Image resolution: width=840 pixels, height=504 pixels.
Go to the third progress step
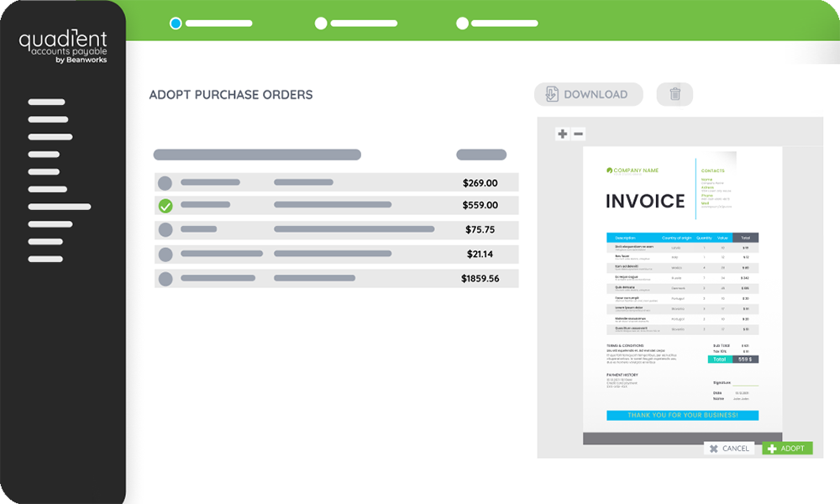[x=462, y=24]
